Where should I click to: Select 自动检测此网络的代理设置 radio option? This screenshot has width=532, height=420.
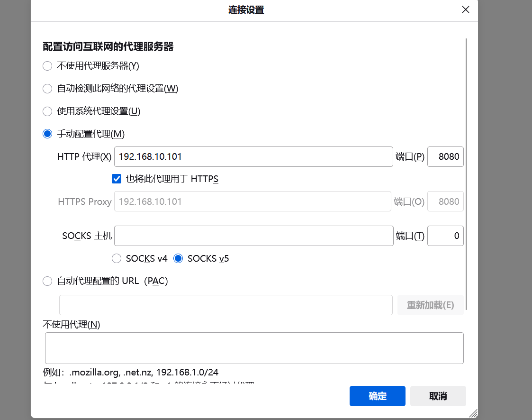tap(47, 89)
